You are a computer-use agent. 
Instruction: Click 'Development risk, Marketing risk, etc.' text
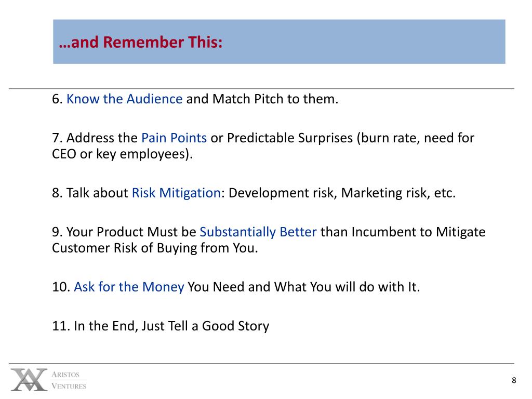[x=342, y=193]
